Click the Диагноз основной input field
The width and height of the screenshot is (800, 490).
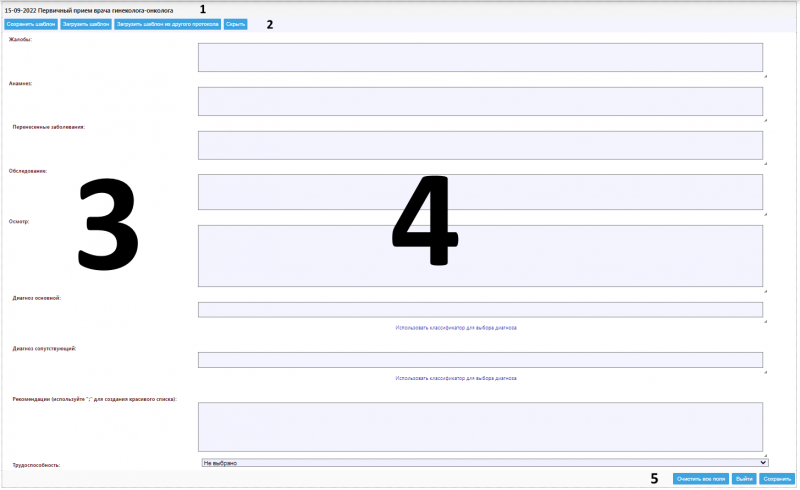tap(480, 310)
